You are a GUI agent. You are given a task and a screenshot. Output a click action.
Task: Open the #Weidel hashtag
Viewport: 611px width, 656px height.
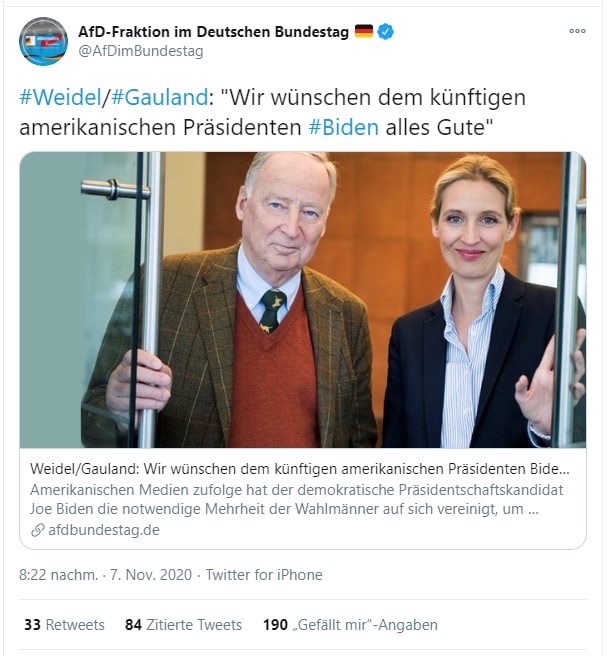click(x=61, y=97)
